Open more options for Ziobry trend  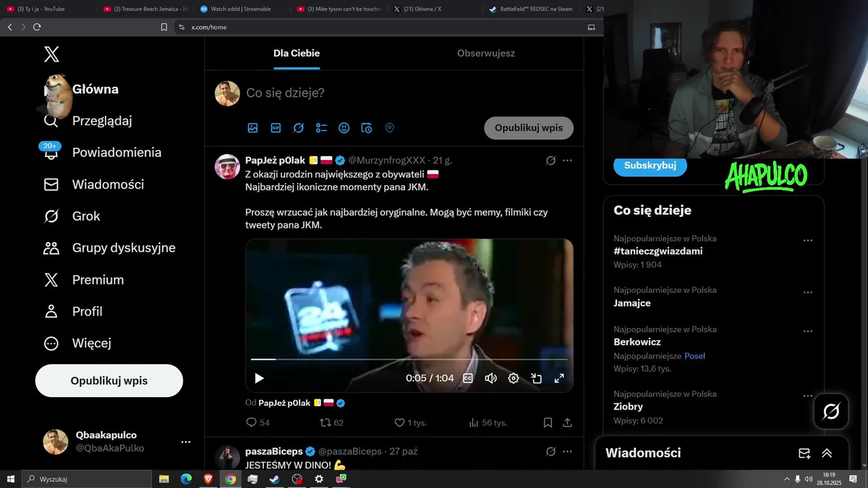[x=808, y=396]
